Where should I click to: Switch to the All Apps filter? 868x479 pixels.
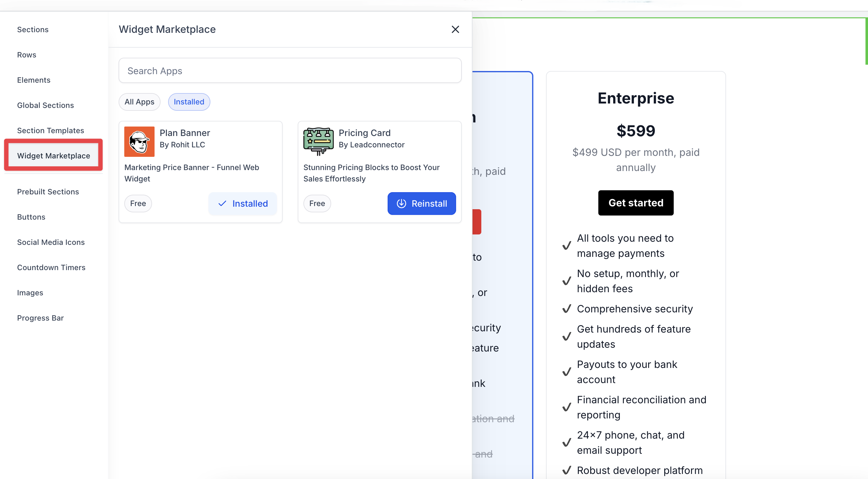coord(139,102)
